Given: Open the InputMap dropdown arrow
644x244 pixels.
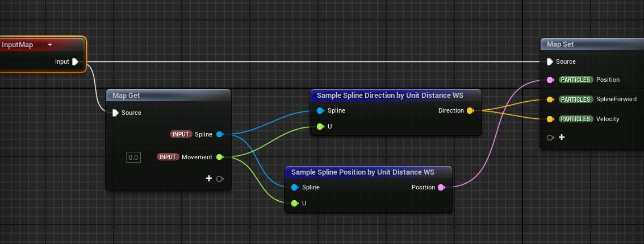Looking at the screenshot, I should tap(50, 45).
